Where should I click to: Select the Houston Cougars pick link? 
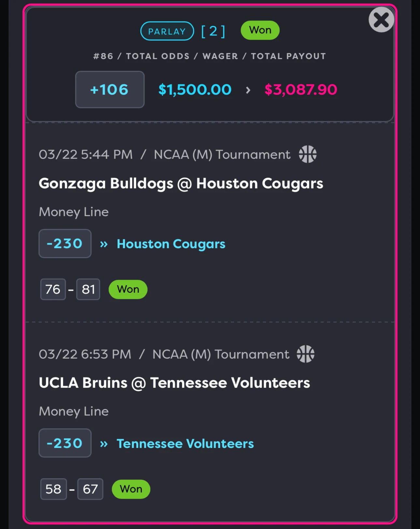pyautogui.click(x=171, y=244)
